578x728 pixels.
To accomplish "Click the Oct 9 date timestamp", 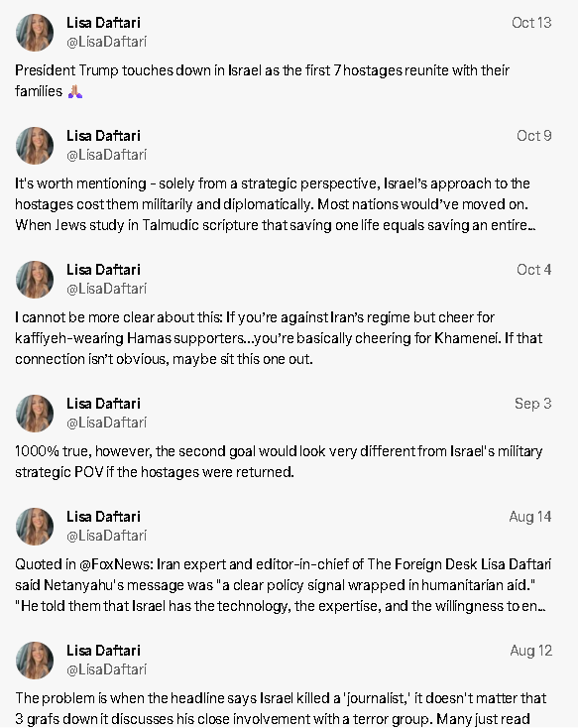I will 534,136.
